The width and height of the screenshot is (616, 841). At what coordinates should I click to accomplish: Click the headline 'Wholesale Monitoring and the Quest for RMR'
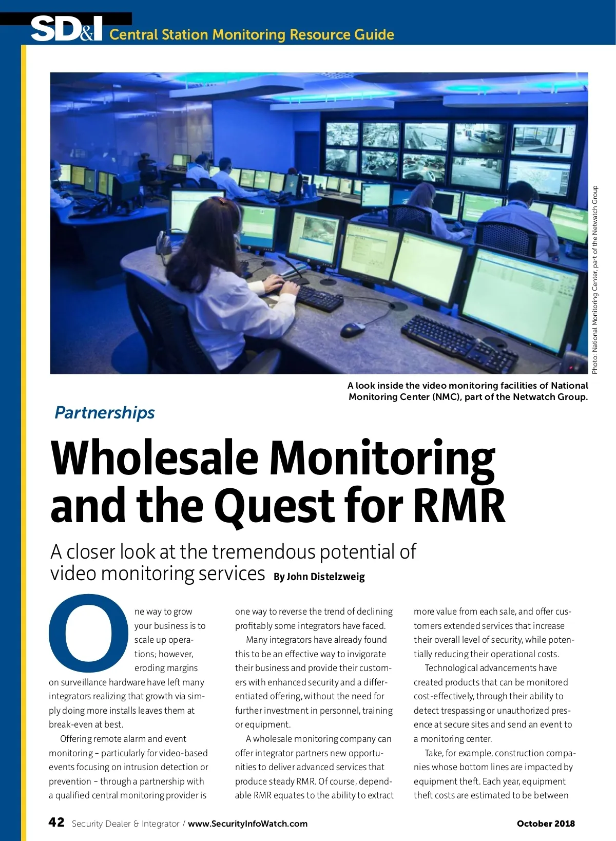pyautogui.click(x=277, y=481)
